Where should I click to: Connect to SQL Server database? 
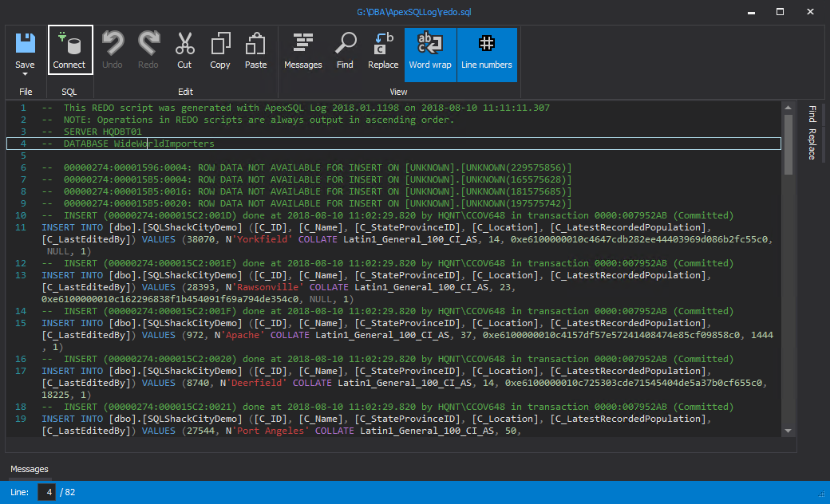coord(69,50)
